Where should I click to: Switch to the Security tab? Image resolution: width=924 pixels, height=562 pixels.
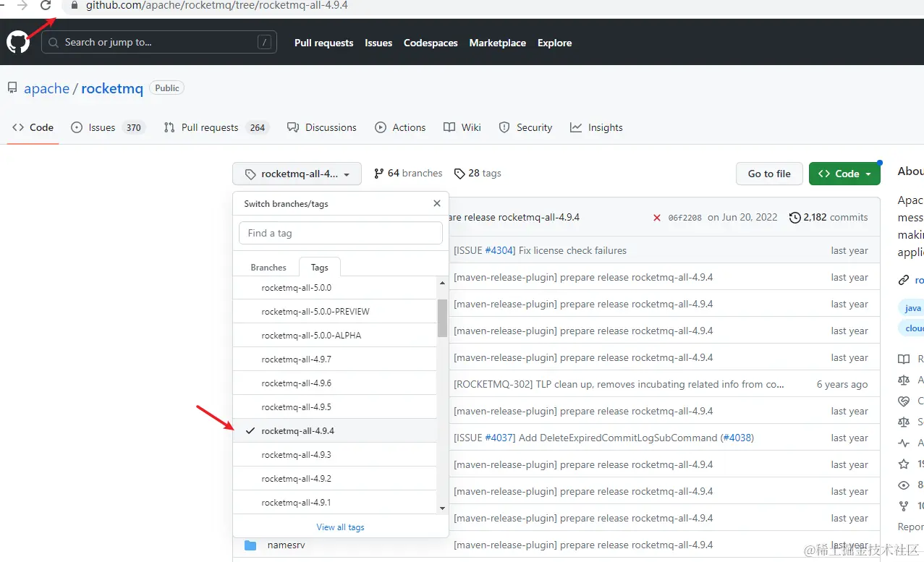[526, 127]
